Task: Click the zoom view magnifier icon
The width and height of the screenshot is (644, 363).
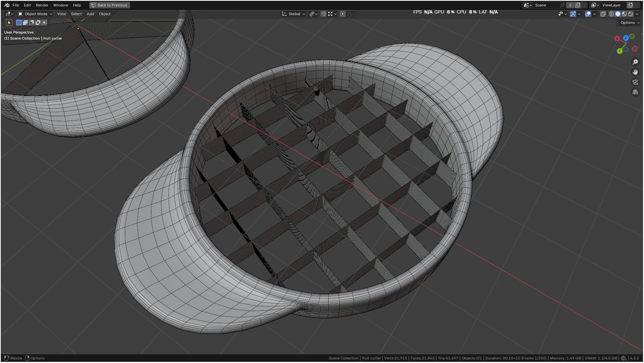Action: 635,62
